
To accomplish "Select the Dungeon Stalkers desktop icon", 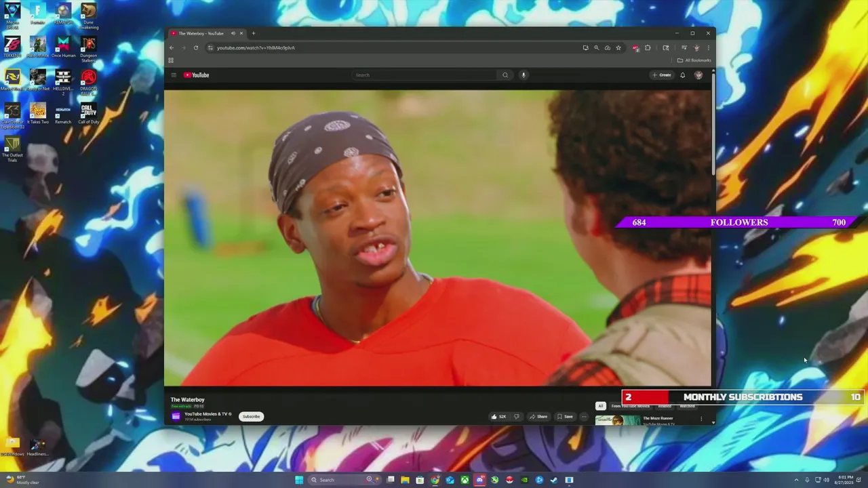I will [x=88, y=49].
